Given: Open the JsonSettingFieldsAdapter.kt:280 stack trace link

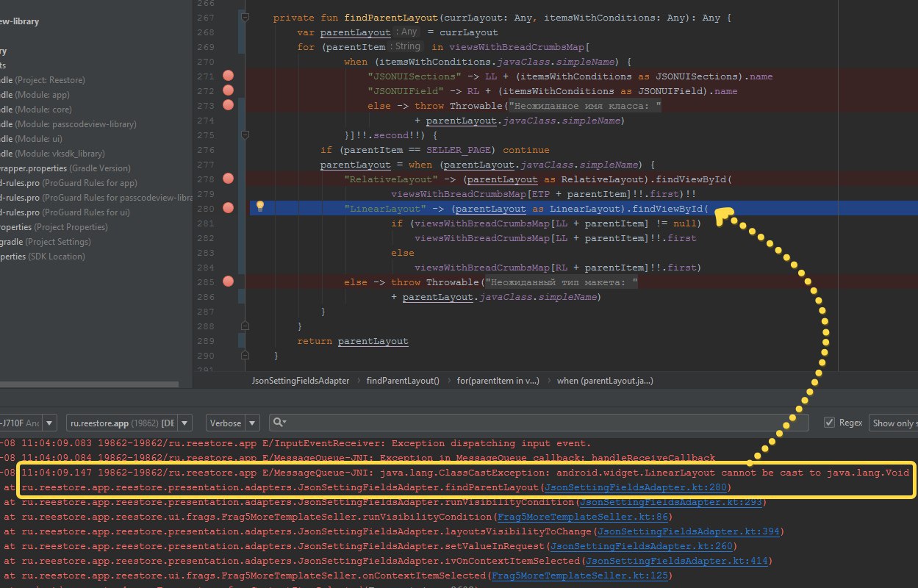Looking at the screenshot, I should click(636, 487).
